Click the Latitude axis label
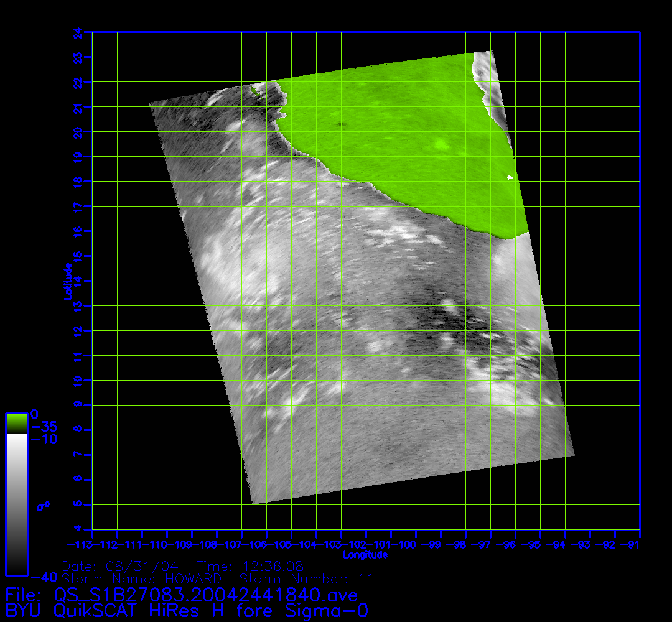Screen dimensions: 672x622 point(67,281)
